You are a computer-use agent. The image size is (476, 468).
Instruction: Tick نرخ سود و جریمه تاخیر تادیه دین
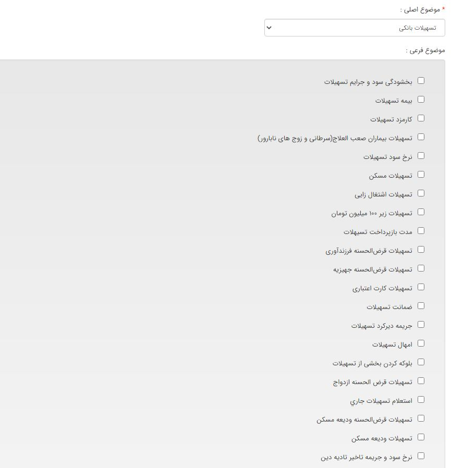click(x=421, y=456)
